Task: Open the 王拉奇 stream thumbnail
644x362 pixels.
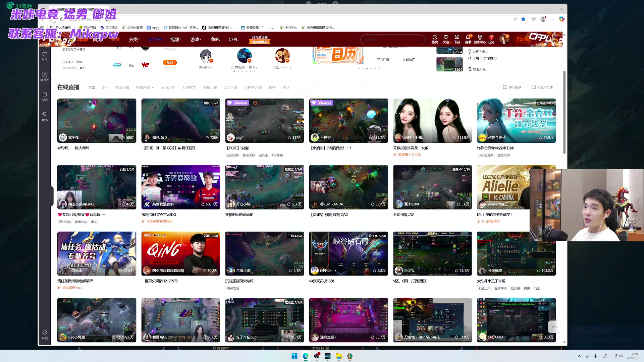Action: [348, 121]
